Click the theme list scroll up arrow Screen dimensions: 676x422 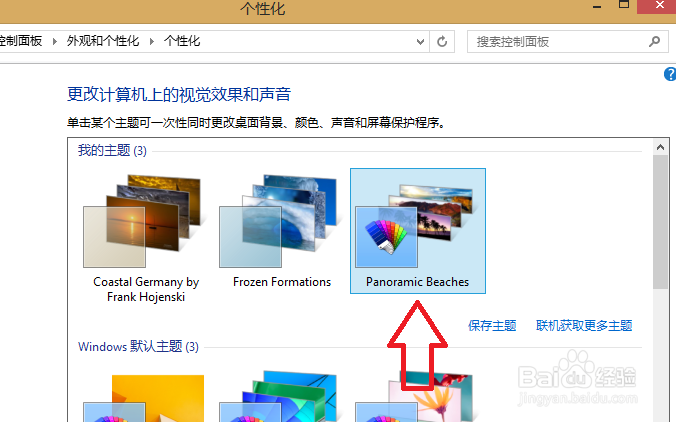[660, 147]
